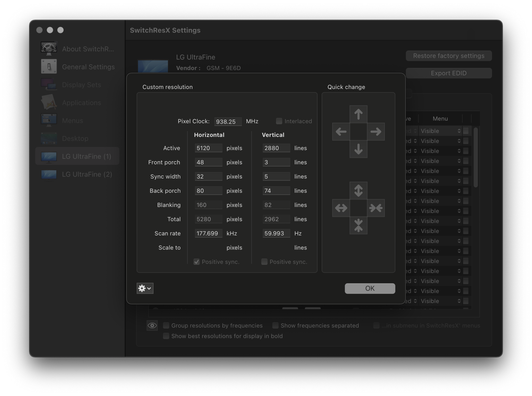
Task: Toggle Vertical Positive sync checkbox
Action: tap(264, 262)
